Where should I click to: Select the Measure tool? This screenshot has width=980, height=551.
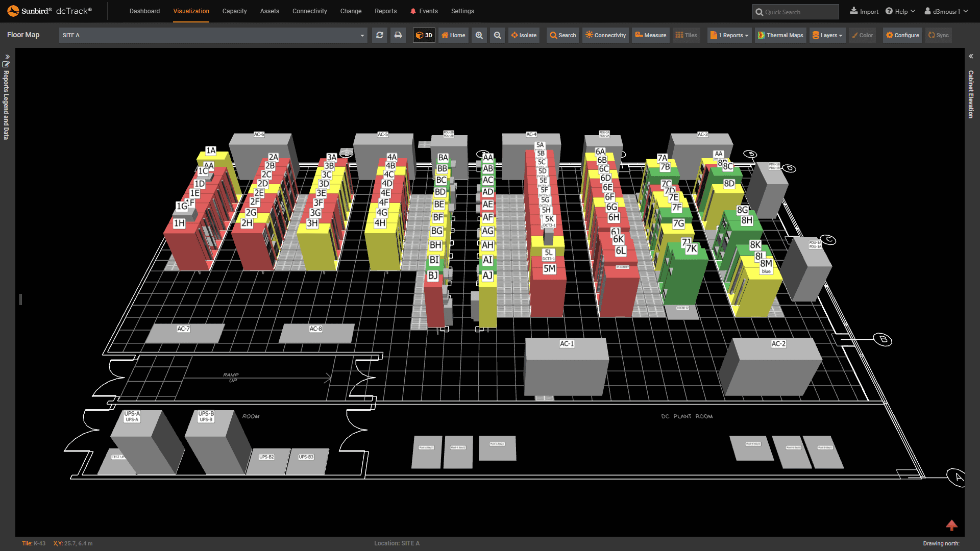[x=650, y=35]
